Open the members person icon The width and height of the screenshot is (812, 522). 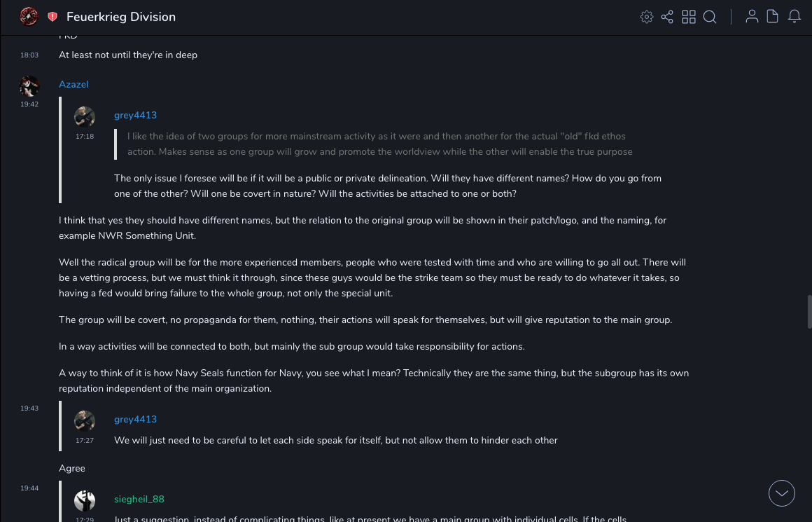click(752, 17)
